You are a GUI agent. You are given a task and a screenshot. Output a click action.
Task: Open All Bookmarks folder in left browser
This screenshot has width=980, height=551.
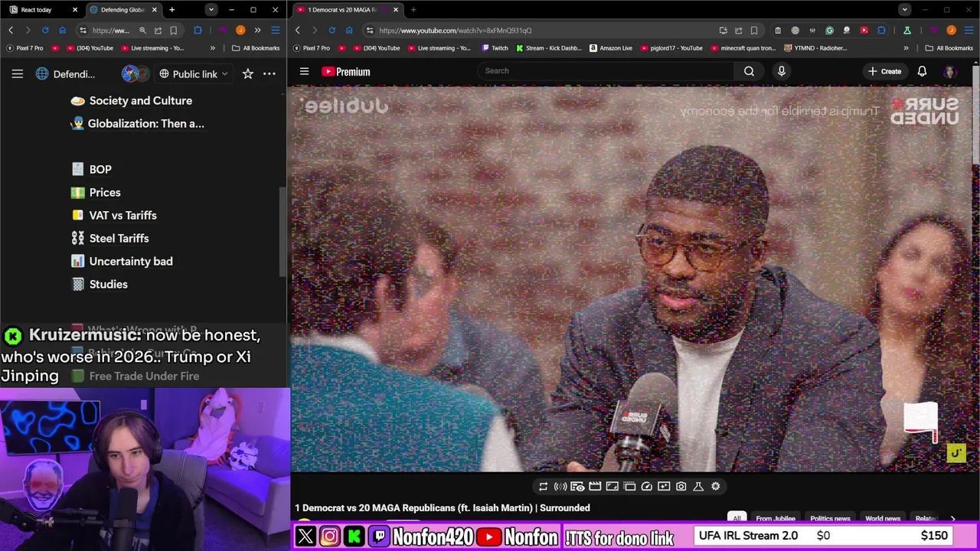256,48
